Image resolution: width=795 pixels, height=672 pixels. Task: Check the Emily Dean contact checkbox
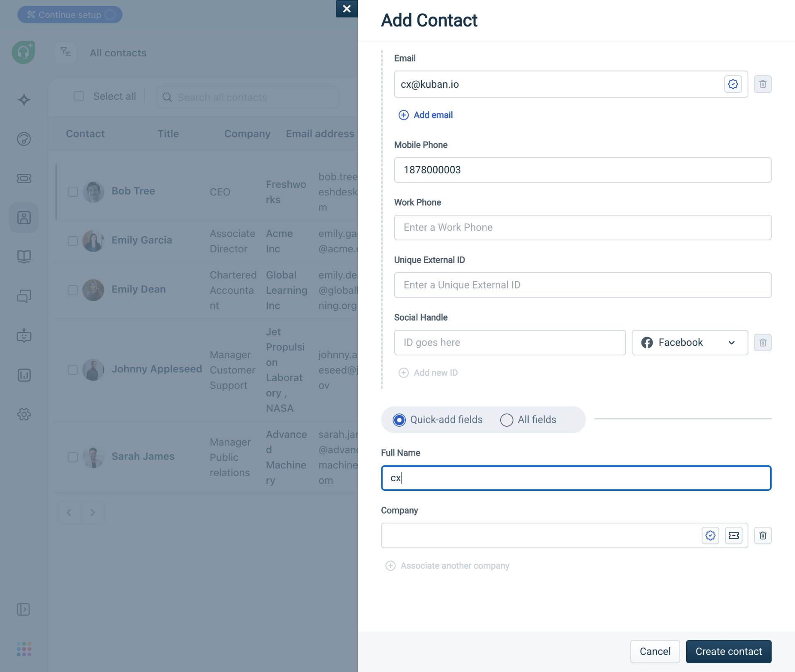click(73, 290)
